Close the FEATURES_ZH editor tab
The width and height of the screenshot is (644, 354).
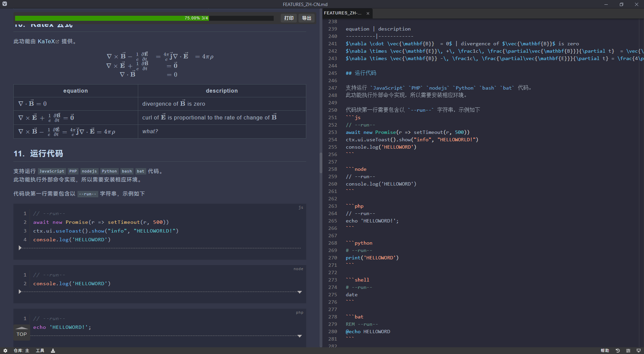368,13
